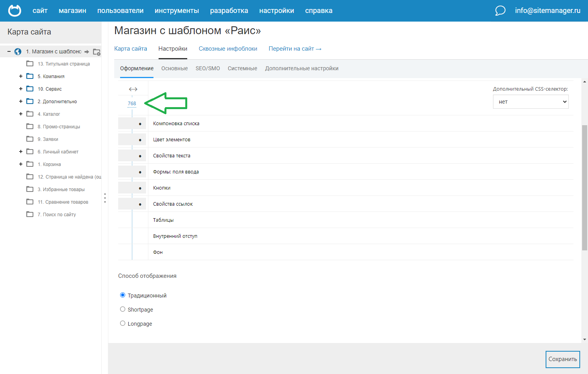
Task: Expand the Компания tree node
Action: [x=21, y=76]
